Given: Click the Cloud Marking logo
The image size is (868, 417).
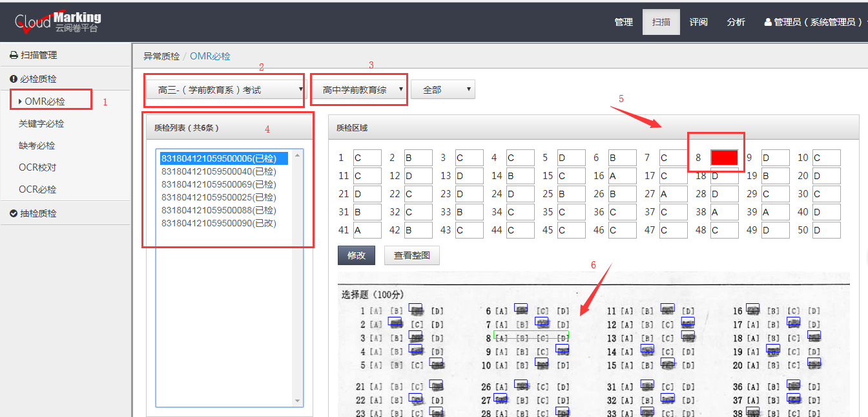Looking at the screenshot, I should (58, 22).
